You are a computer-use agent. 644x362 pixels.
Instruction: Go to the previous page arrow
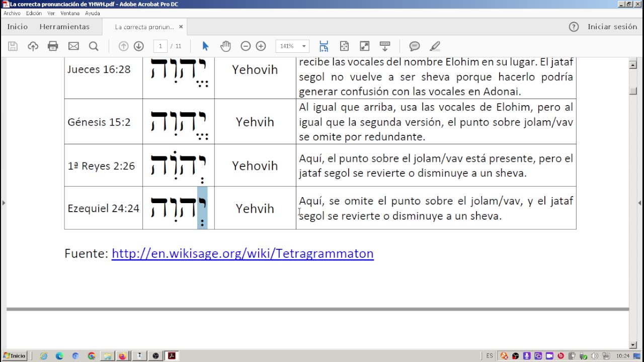click(123, 46)
